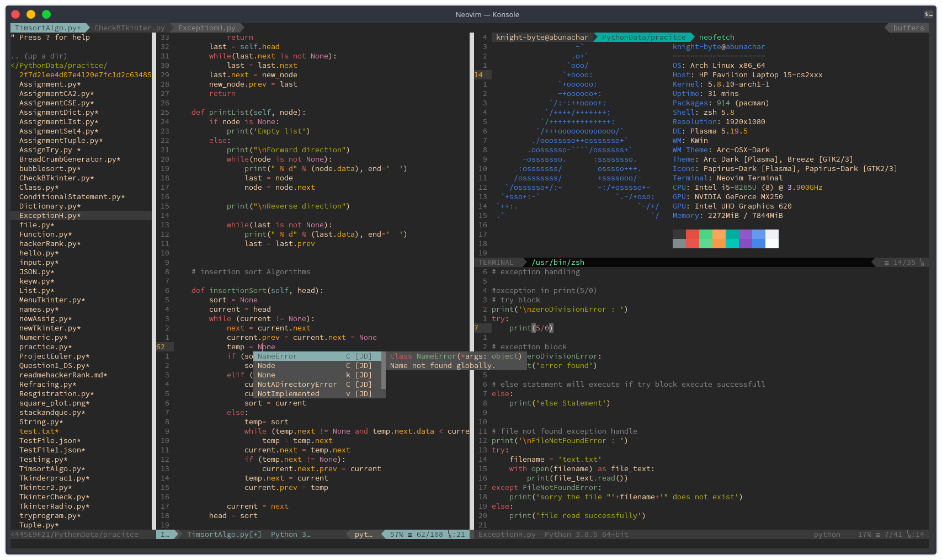Place cursor on 'def insertionSort' line
The image size is (942, 560).
(x=257, y=290)
